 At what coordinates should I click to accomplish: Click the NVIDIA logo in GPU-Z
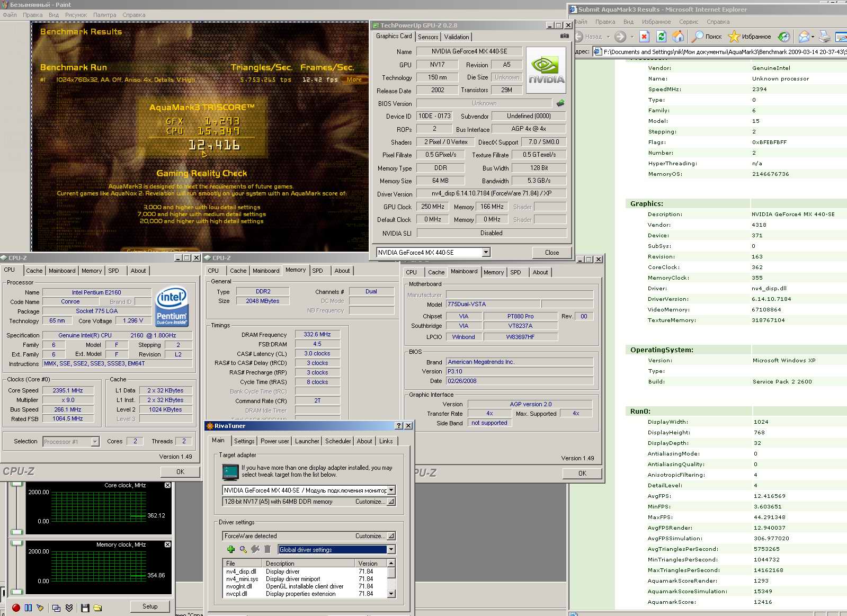pos(546,70)
